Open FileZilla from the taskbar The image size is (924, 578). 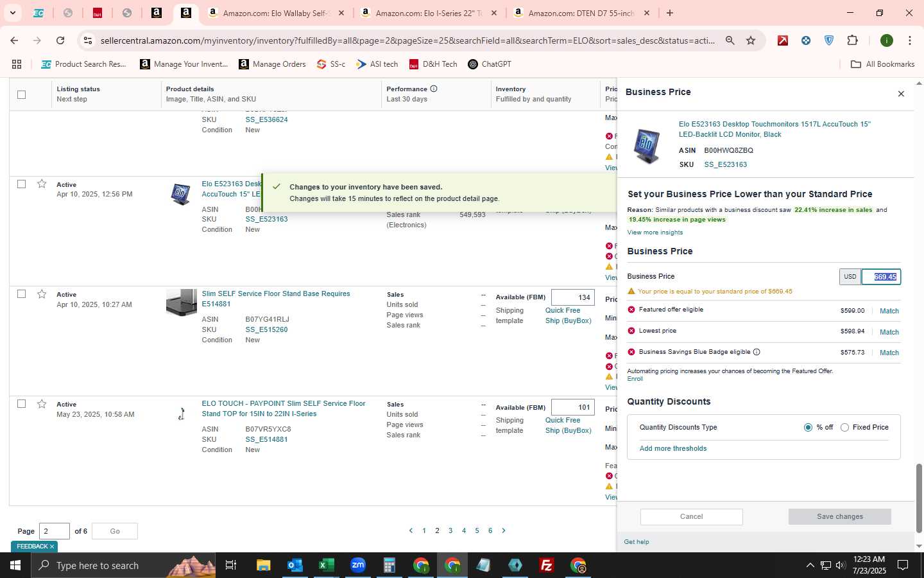(x=547, y=565)
